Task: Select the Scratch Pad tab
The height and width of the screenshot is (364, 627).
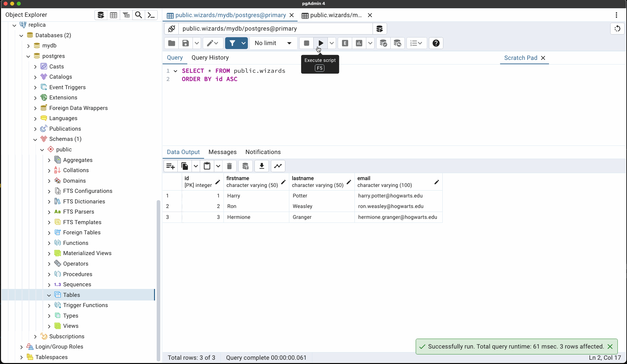Action: (521, 58)
